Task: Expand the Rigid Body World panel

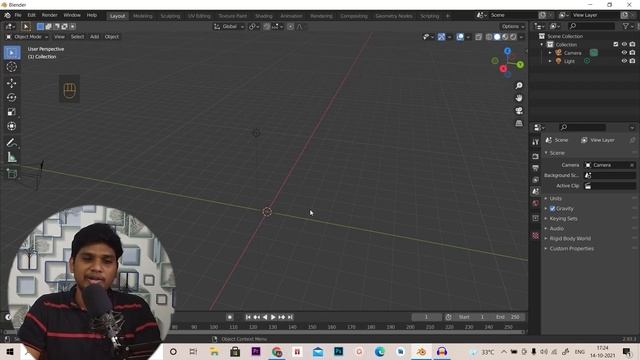Action: click(570, 238)
